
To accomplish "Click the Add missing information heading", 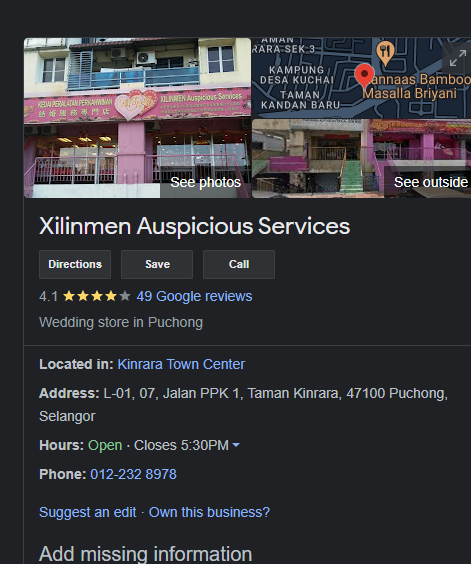I will coord(146,554).
